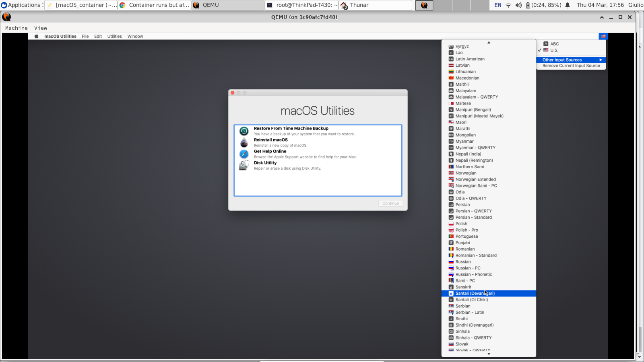Click the Giulio user menu
Viewport: 644px width, 362px height.
pyautogui.click(x=636, y=5)
